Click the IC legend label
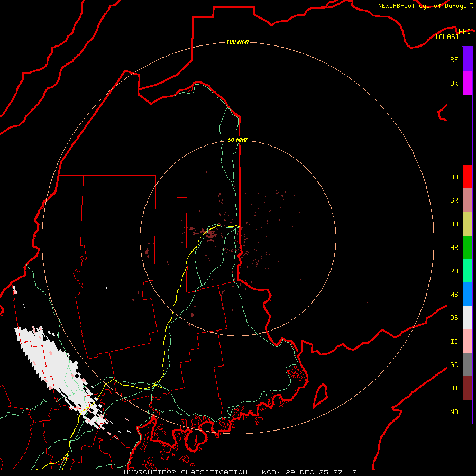 point(454,342)
